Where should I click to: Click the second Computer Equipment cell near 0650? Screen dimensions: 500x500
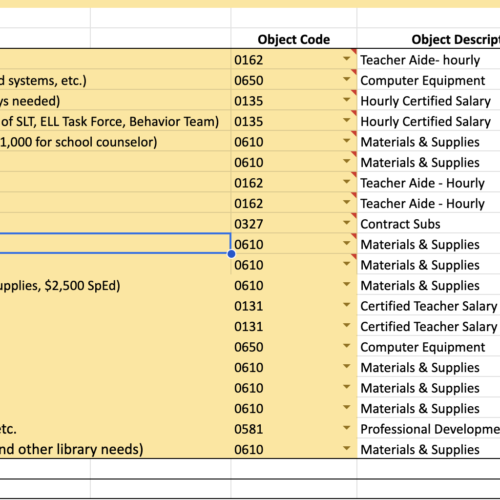click(429, 347)
